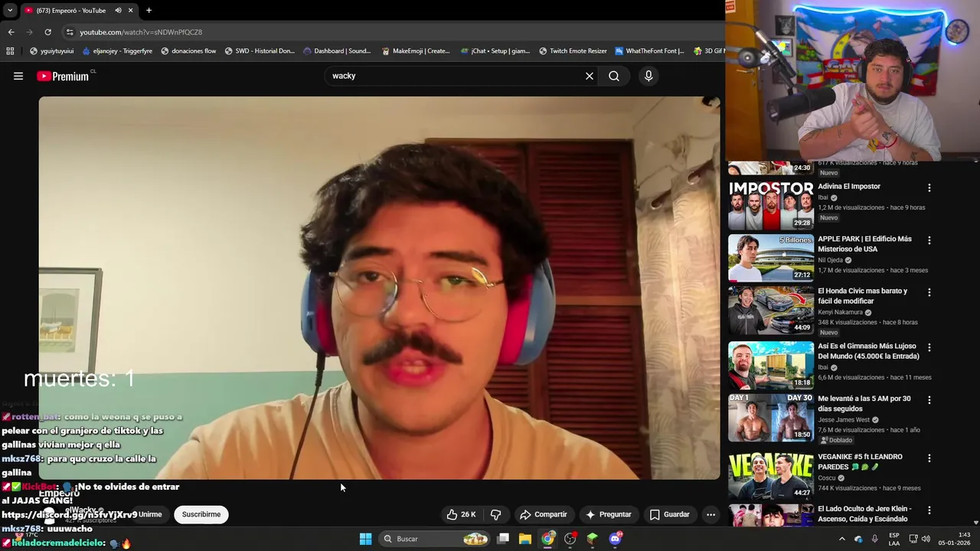
Task: Open MakeEmoji | Create... bookmark
Action: click(x=416, y=51)
